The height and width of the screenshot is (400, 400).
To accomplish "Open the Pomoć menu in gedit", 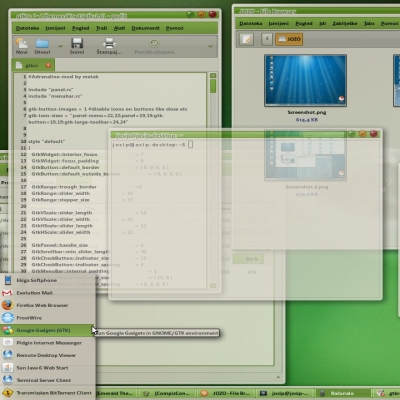I will click(175, 28).
